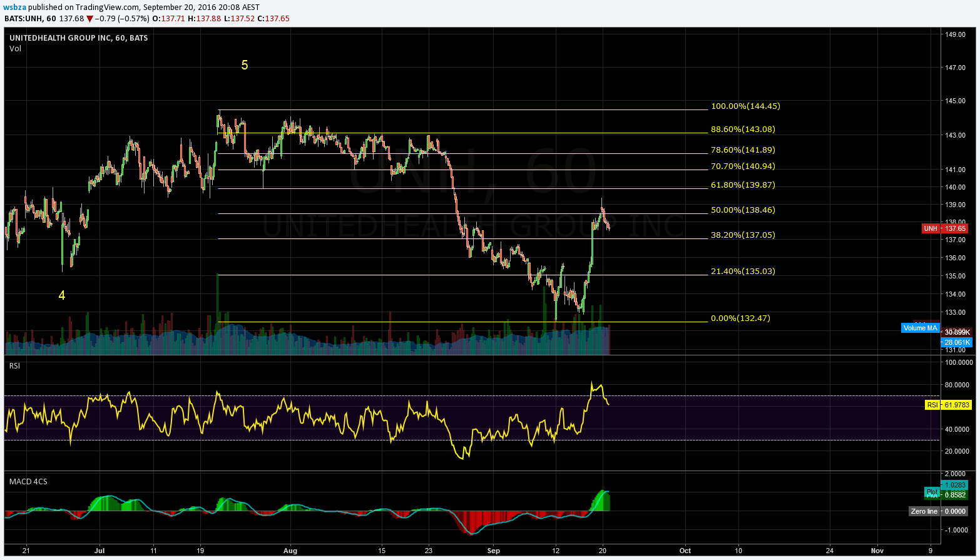Click 149.00 on the price axis

tap(955, 34)
